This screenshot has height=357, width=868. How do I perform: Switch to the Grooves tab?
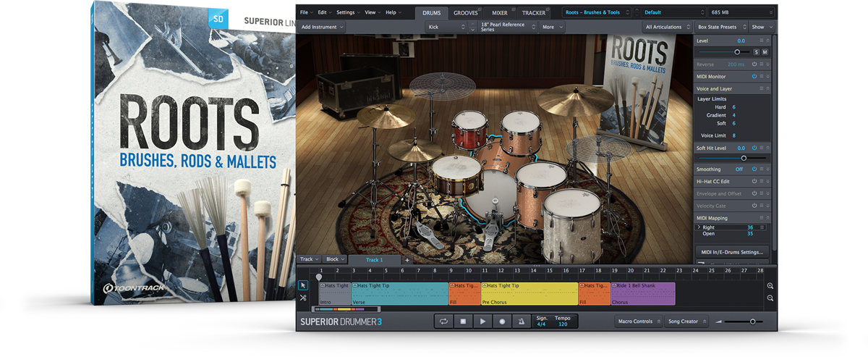click(x=466, y=12)
